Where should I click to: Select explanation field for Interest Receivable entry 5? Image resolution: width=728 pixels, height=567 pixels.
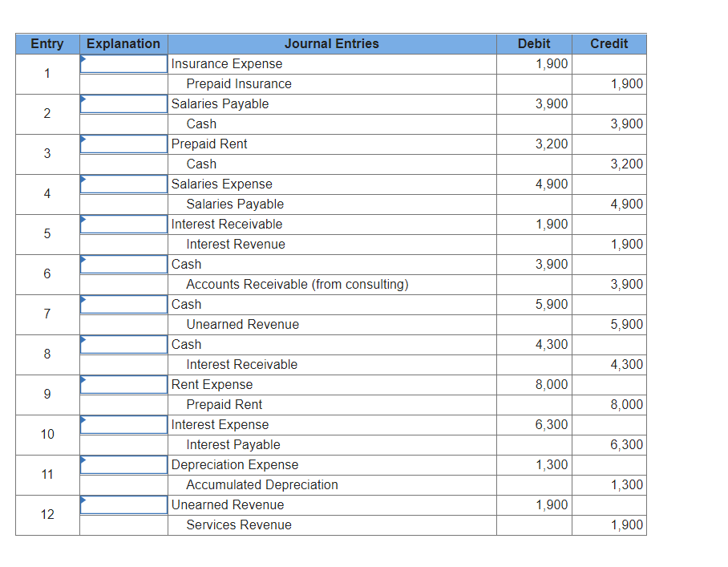[x=123, y=225]
